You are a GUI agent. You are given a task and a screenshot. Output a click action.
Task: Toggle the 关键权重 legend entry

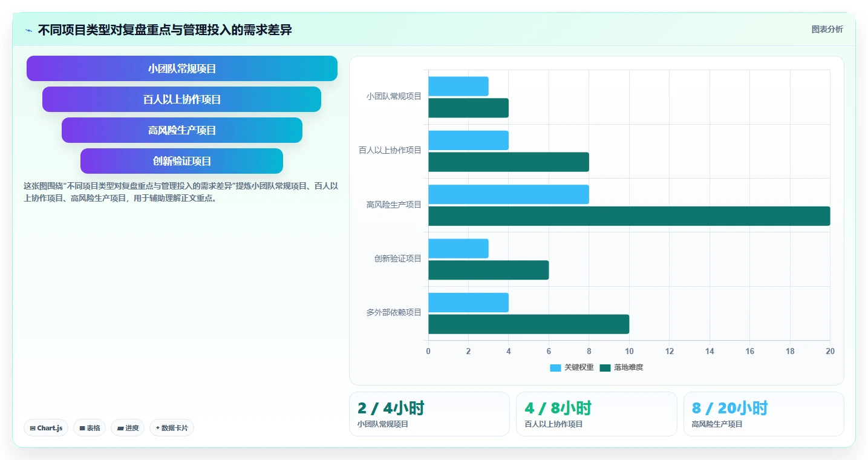coord(572,367)
